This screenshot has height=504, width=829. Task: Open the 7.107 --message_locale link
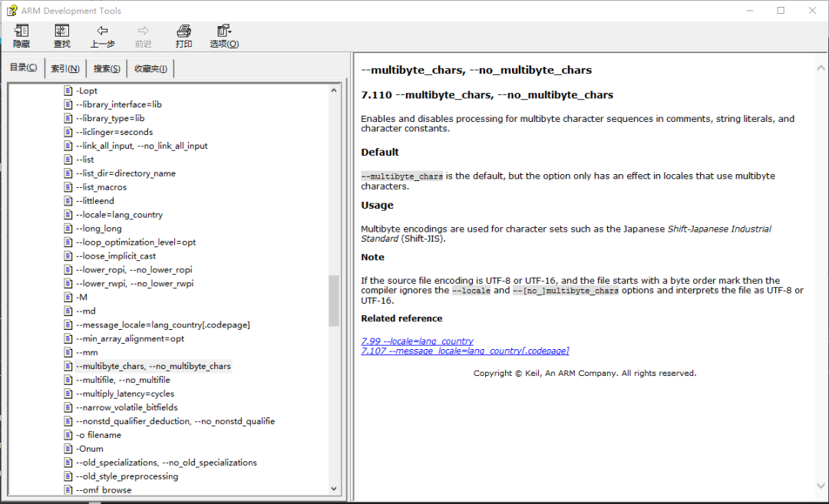[x=465, y=351]
